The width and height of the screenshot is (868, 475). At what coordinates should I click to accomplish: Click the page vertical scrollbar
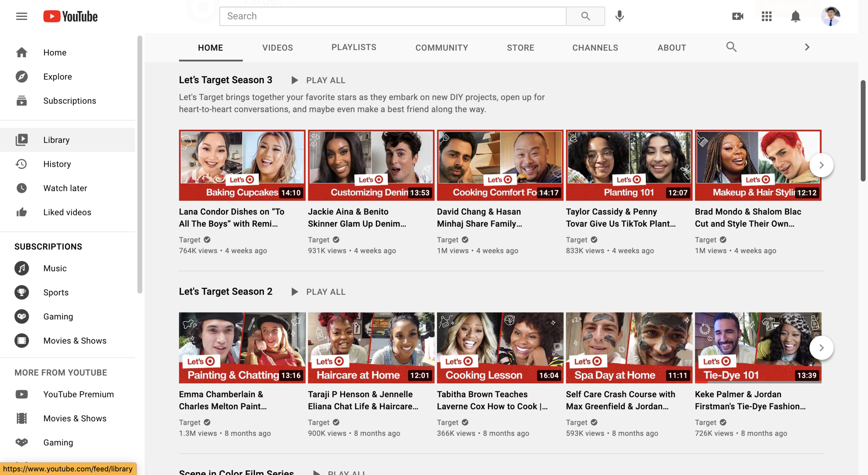863,131
